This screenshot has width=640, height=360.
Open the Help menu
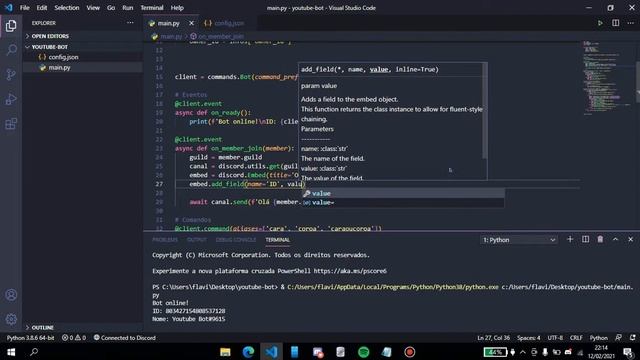[177, 8]
